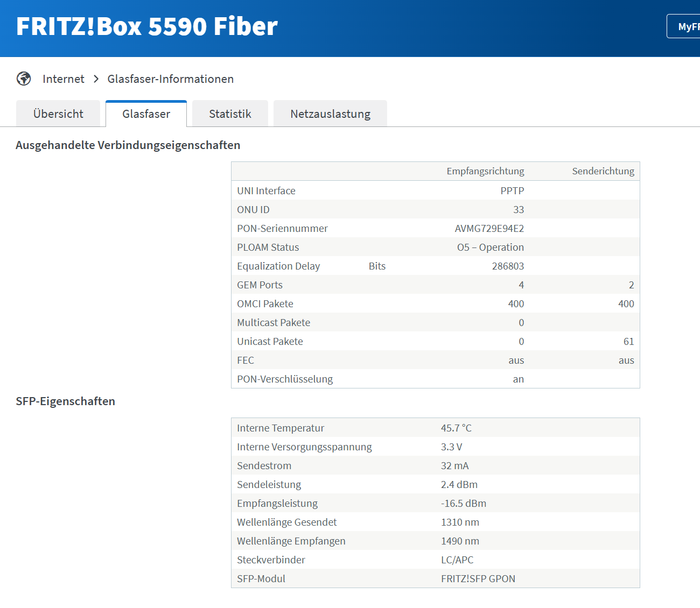Click the FRITZ!Box 5590 Fiber title

pos(147,26)
